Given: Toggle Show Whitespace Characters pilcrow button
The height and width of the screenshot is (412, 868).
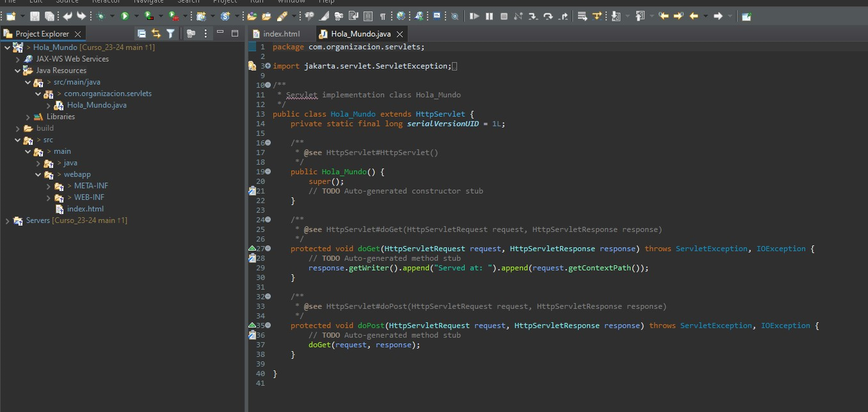Looking at the screenshot, I should click(x=383, y=16).
